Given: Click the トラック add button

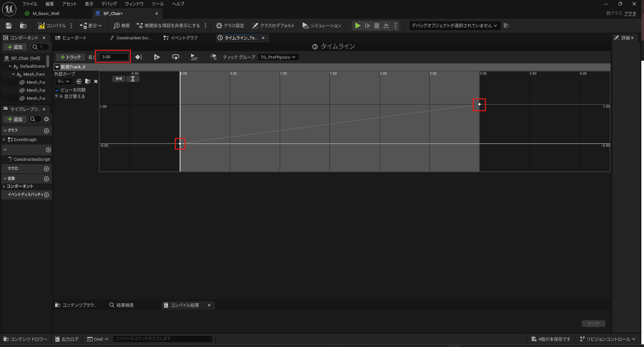Looking at the screenshot, I should (x=70, y=57).
